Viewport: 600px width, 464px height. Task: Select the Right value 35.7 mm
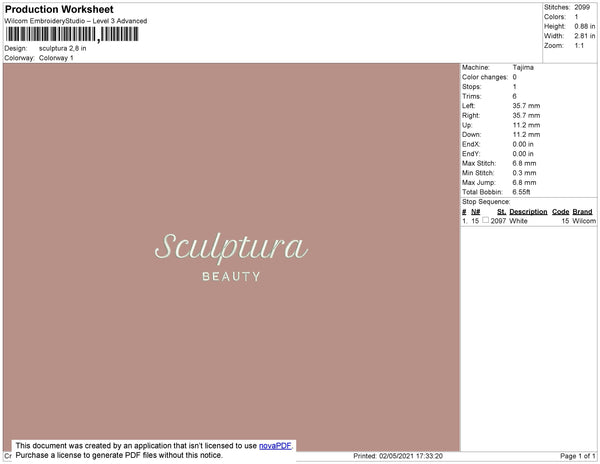pos(527,116)
